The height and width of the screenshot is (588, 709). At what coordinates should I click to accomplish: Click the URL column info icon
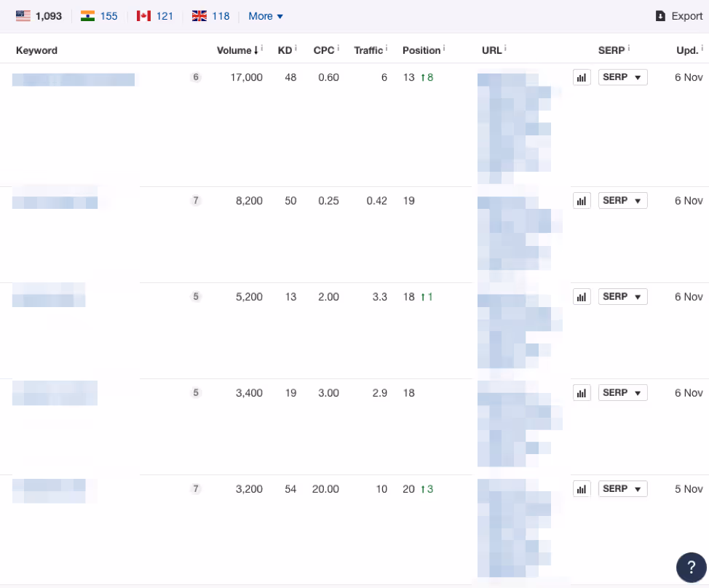pyautogui.click(x=505, y=47)
